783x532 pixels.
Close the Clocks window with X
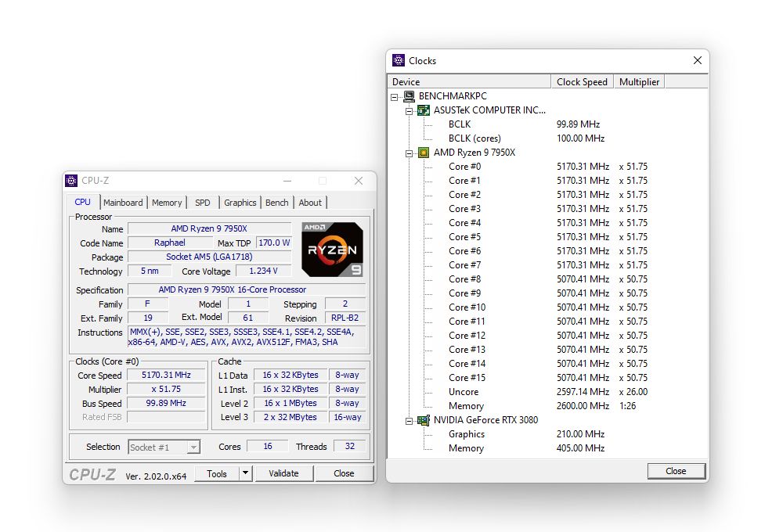(x=698, y=60)
